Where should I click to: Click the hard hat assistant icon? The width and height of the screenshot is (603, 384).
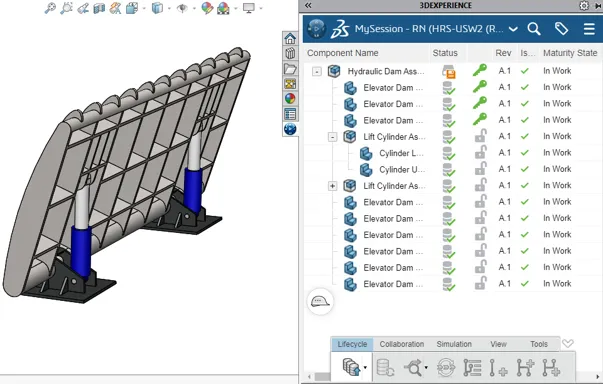coord(320,302)
